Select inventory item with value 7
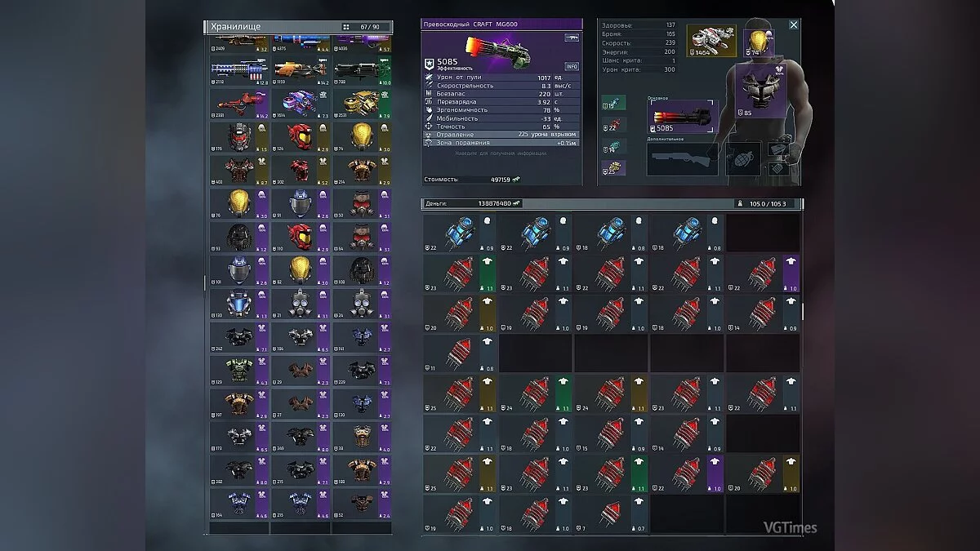 [x=610, y=513]
